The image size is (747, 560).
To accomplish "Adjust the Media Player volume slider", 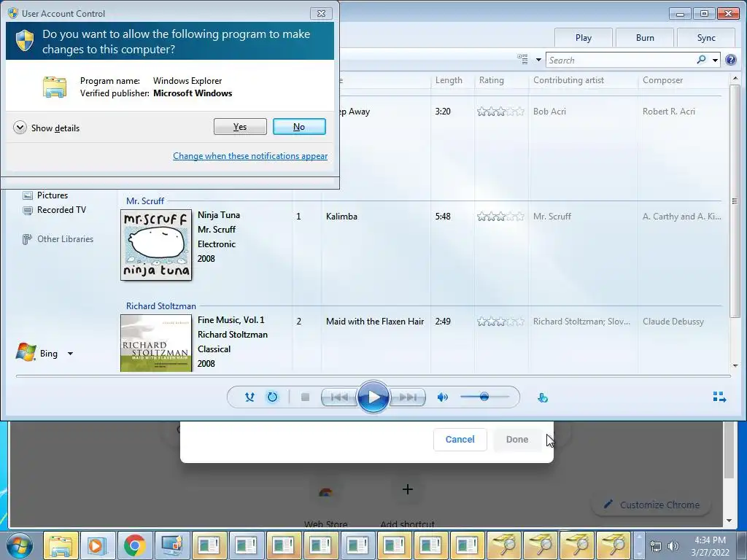I will pos(484,397).
